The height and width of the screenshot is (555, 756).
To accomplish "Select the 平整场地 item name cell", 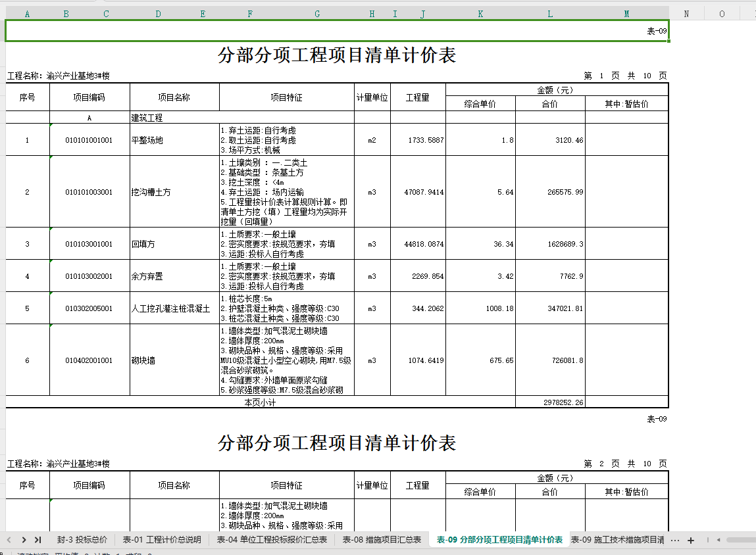I will [x=174, y=140].
